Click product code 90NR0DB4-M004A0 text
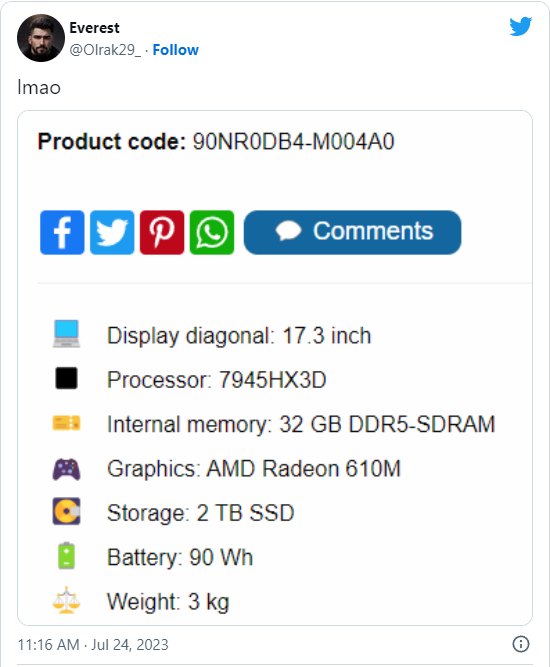550x667 pixels. [x=294, y=142]
